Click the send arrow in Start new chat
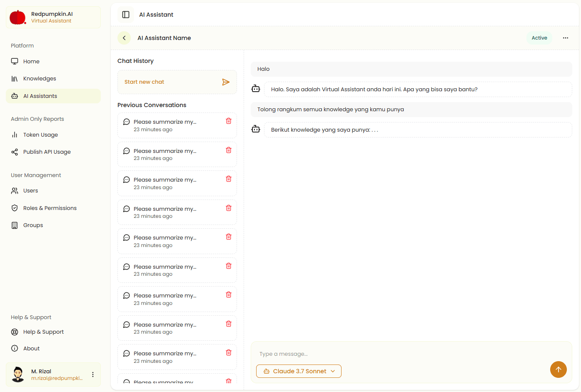The width and height of the screenshot is (581, 392). click(226, 82)
